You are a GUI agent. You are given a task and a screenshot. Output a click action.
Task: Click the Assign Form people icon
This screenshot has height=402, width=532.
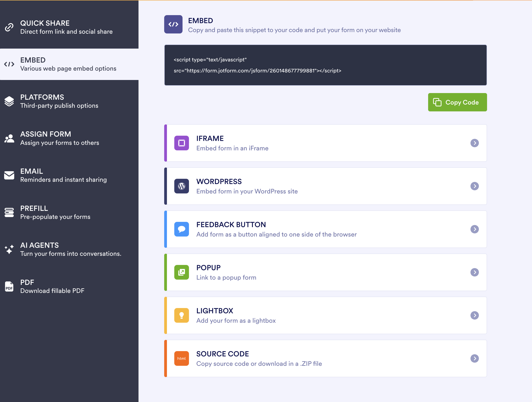pos(9,138)
